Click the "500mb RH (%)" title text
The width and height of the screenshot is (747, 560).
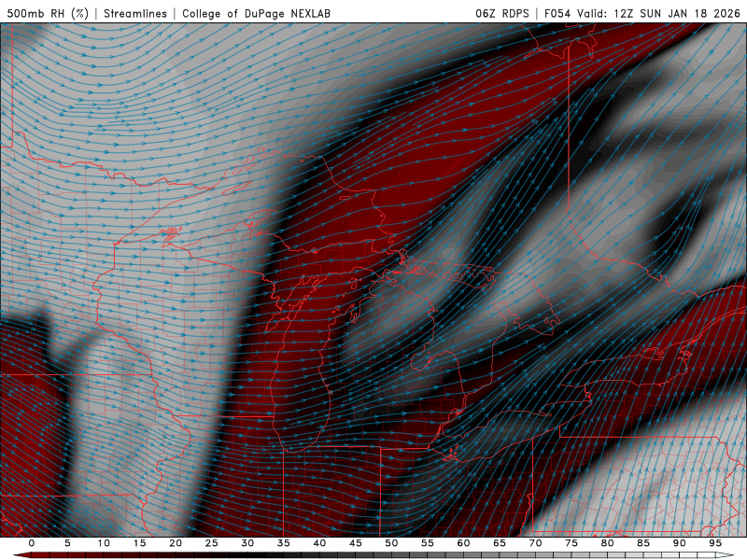pos(48,13)
